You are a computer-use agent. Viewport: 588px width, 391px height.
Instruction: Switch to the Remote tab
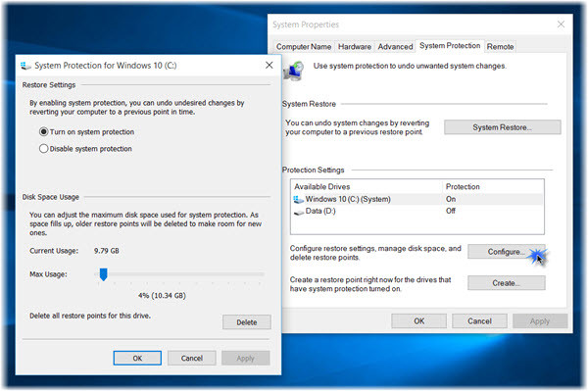click(500, 47)
